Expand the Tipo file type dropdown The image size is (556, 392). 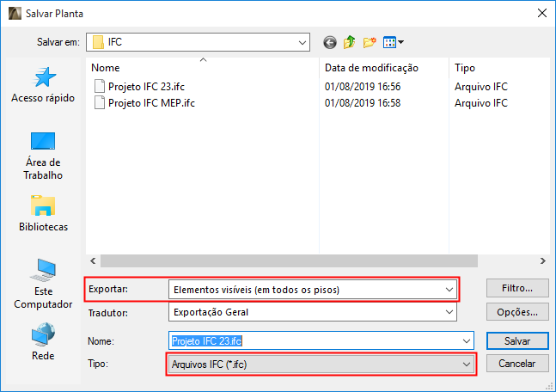click(x=467, y=364)
